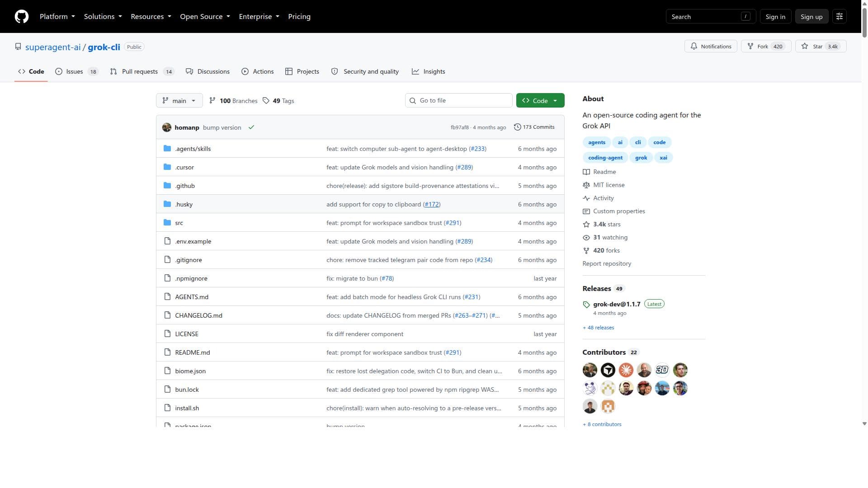Viewport: 868px width, 488px height.
Task: Open pull request #233 link
Action: (477, 149)
